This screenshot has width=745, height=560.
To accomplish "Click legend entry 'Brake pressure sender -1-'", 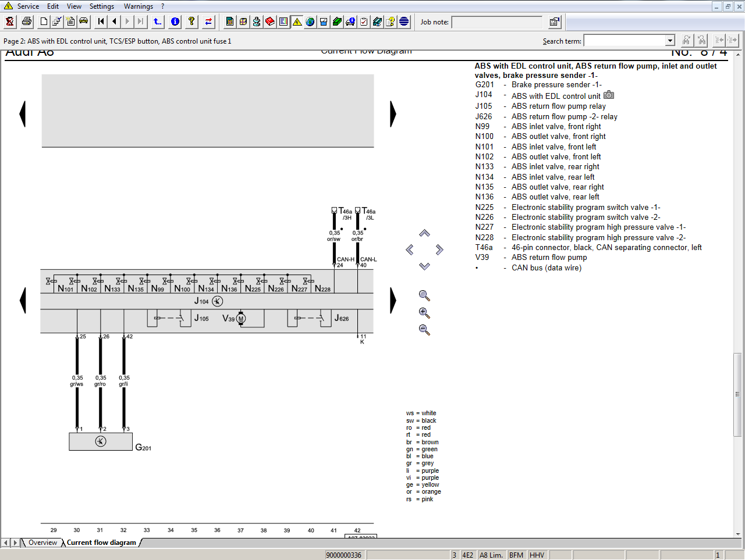I will click(556, 85).
